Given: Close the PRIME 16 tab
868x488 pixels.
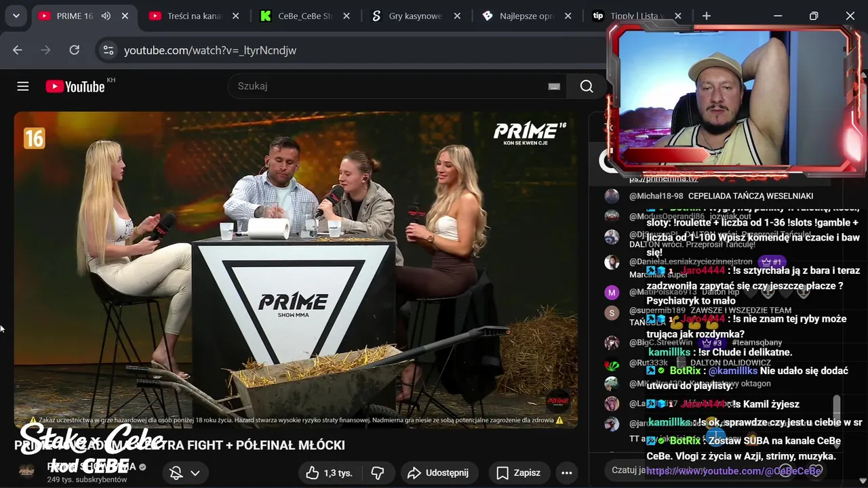Looking at the screenshot, I should click(x=125, y=16).
